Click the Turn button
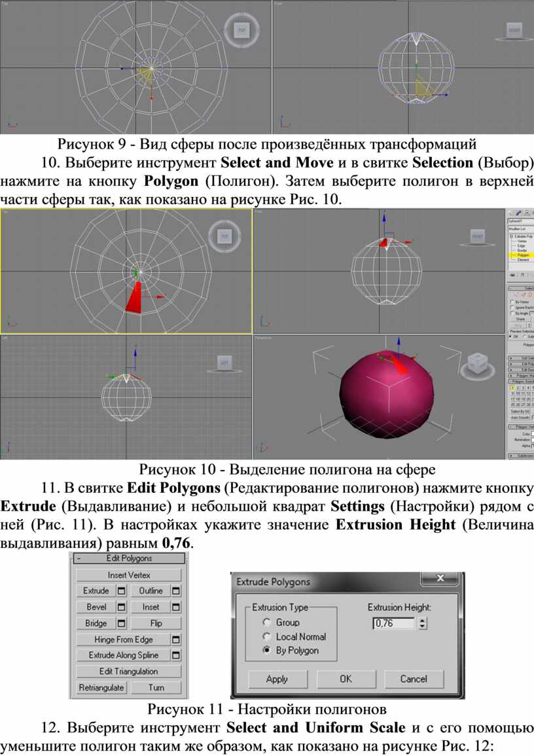Screen dimensions: 534x756 tap(156, 687)
